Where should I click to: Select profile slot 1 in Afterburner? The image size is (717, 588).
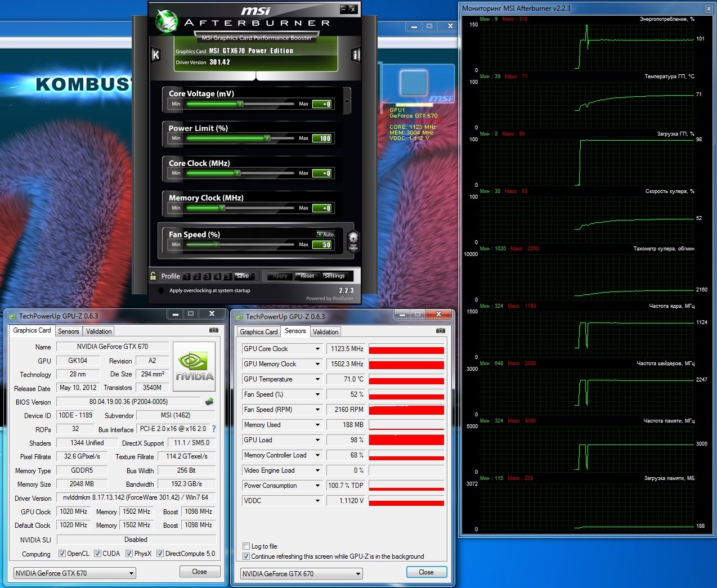pos(187,276)
